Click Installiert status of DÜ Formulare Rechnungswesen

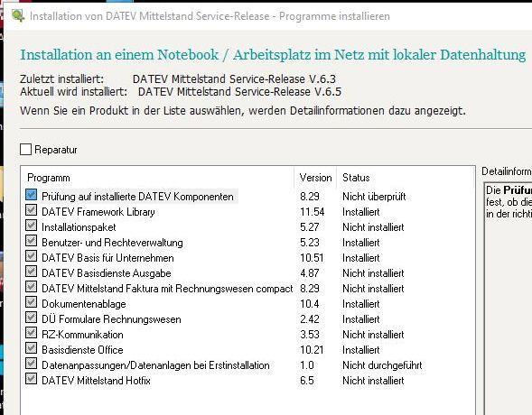361,319
